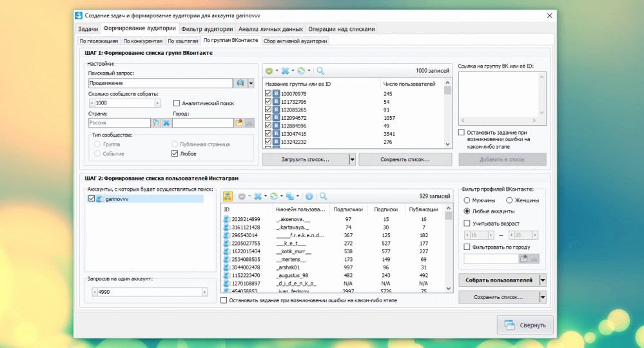
Task: Open dropdown arrow of Step 2 Сохранить список button
Action: point(543,297)
